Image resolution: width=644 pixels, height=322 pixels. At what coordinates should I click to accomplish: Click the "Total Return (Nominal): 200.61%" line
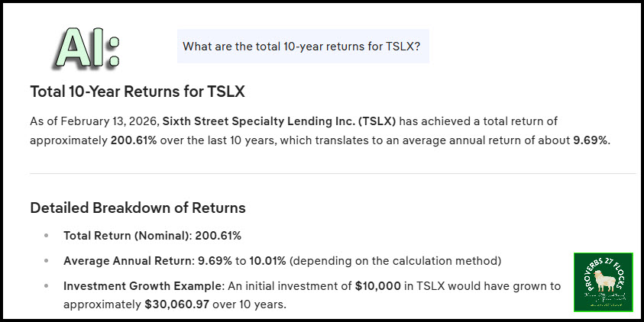tap(152, 236)
